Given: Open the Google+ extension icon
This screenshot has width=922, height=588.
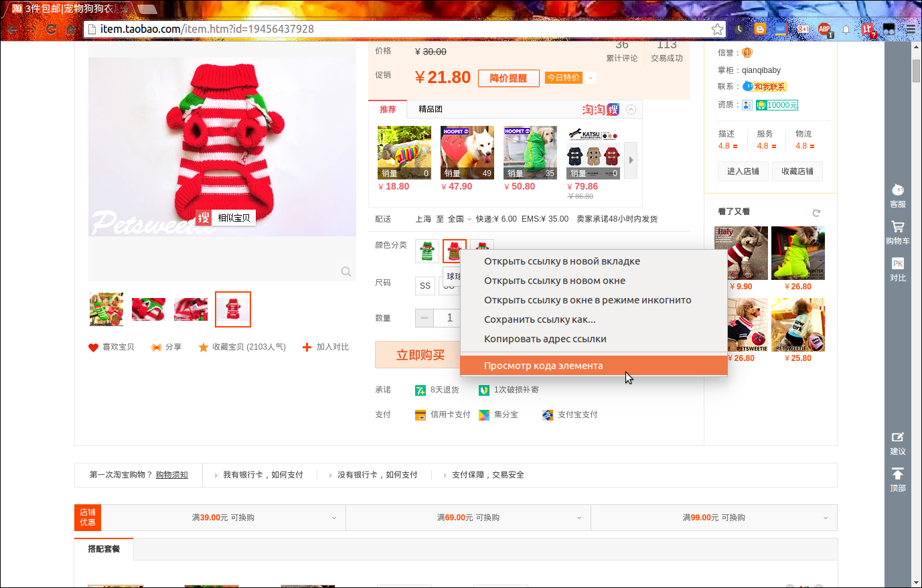Looking at the screenshot, I should click(803, 29).
